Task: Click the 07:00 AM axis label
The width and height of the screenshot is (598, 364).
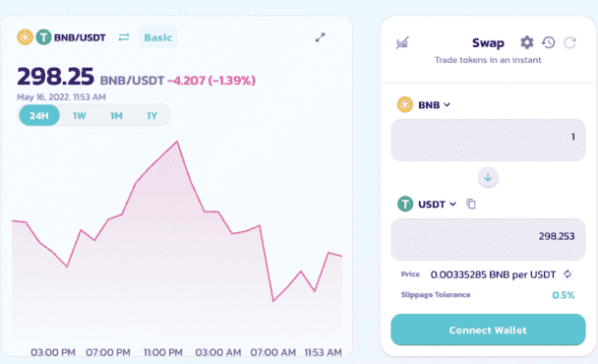Action: (x=273, y=352)
